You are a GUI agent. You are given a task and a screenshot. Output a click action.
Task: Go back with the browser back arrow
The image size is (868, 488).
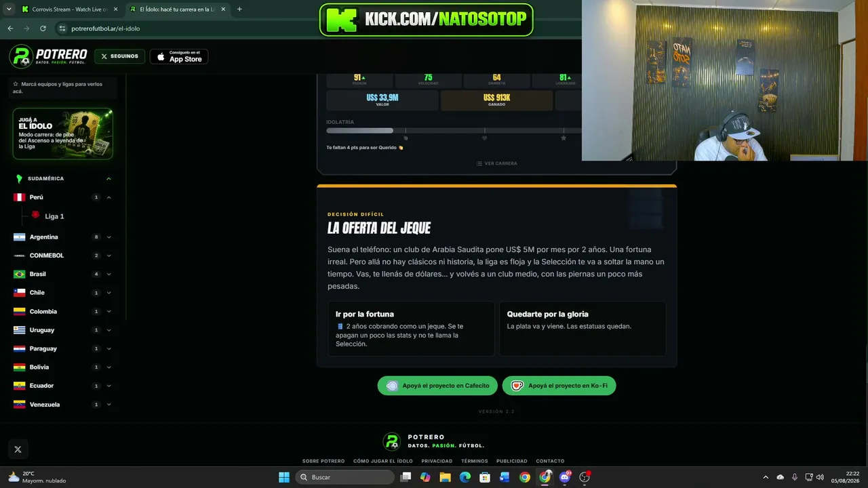[10, 28]
